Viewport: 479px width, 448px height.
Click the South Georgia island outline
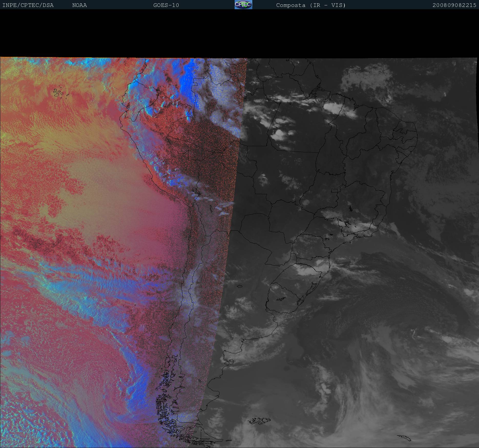[x=404, y=438]
